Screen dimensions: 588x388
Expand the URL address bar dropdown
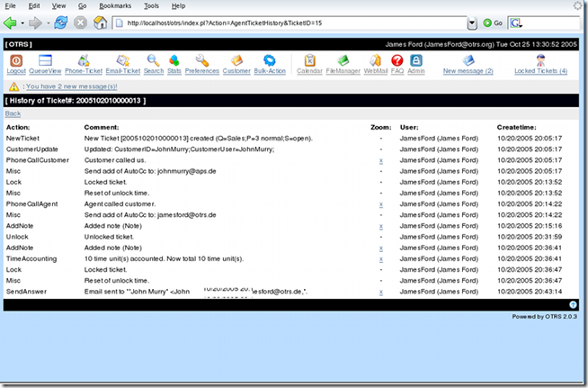(473, 23)
